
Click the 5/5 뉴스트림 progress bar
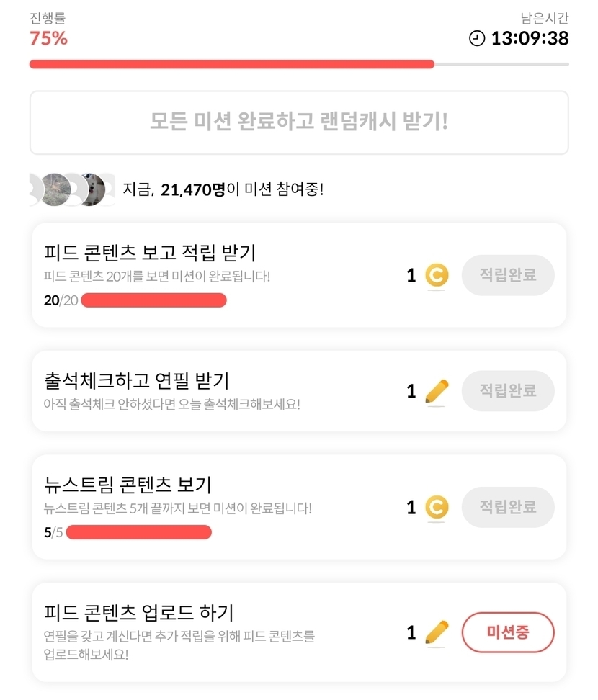[x=138, y=533]
